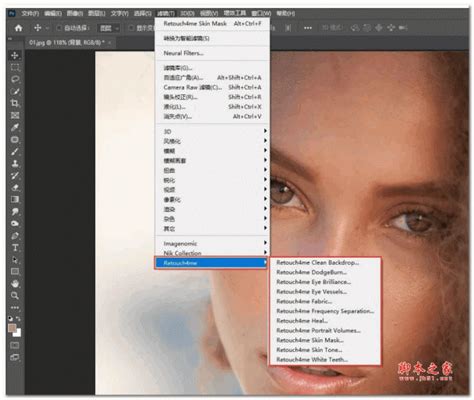The image size is (474, 400).
Task: Select the Move tool in the toolbox
Action: (15, 55)
